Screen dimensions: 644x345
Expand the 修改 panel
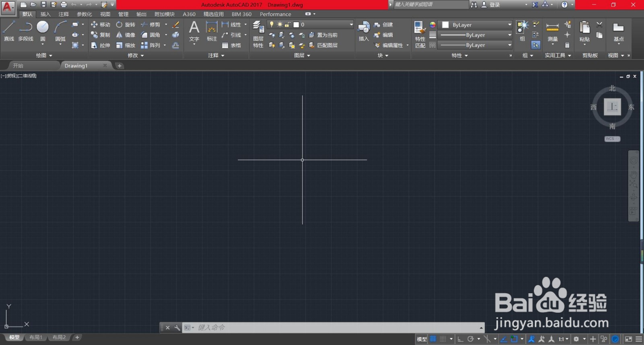click(x=136, y=55)
